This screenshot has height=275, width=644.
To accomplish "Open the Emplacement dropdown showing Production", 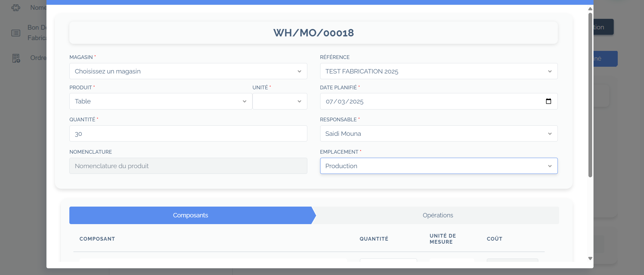I will [439, 166].
